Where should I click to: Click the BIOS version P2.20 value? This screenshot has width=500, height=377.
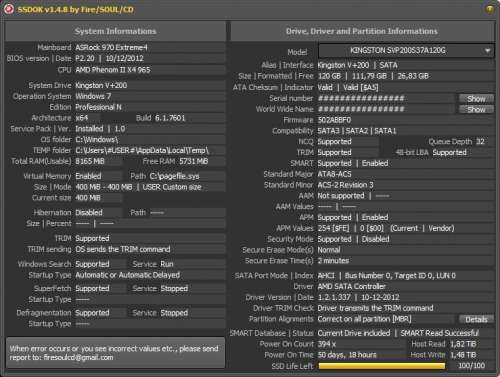[85, 58]
